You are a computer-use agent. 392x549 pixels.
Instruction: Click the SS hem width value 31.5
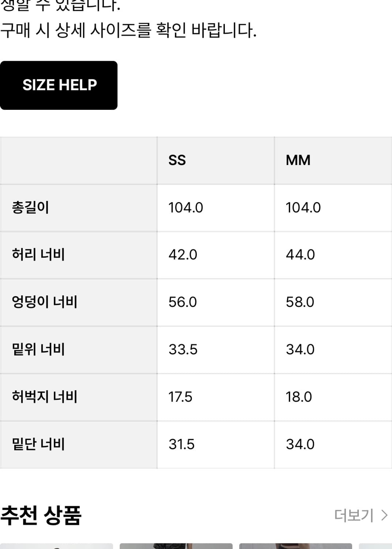(x=181, y=444)
